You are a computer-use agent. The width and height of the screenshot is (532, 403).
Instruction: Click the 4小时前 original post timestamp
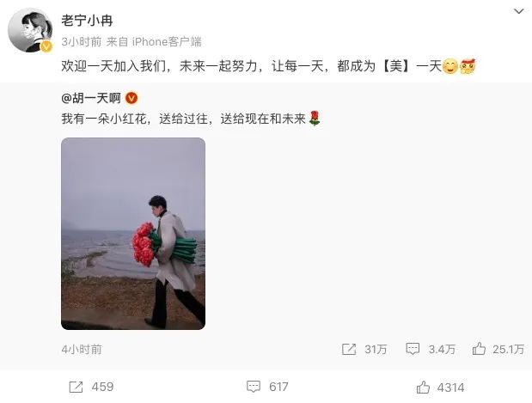coord(82,349)
